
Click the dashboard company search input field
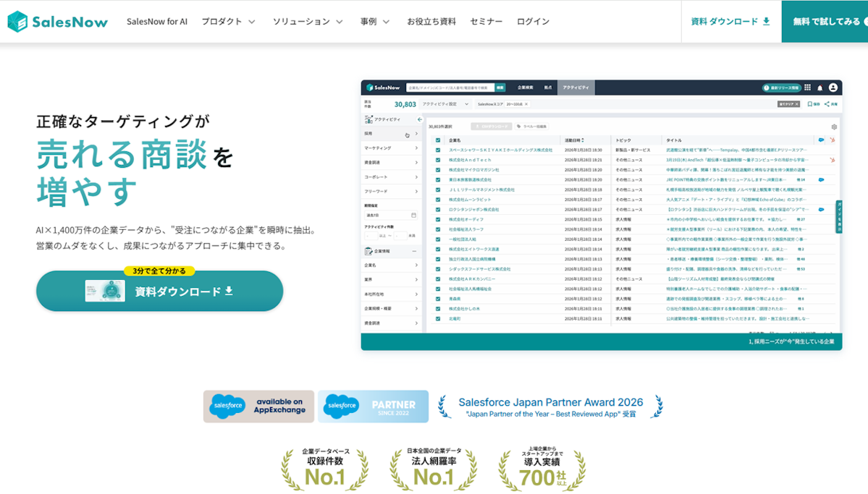[450, 88]
